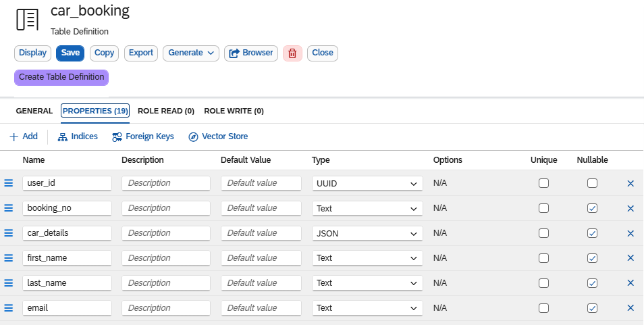
Task: Open the type dropdown for last_name
Action: click(367, 283)
